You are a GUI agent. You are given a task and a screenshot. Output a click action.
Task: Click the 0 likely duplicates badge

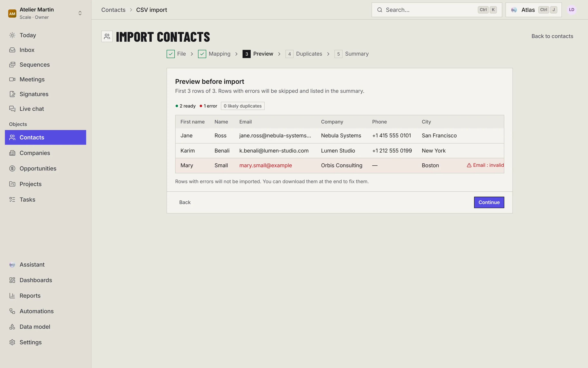pos(243,106)
